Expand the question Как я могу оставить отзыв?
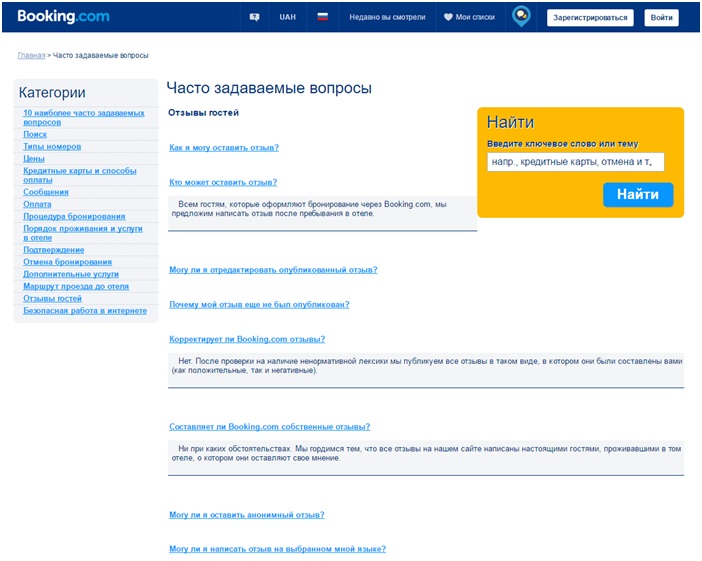The width and height of the screenshot is (702, 561). pyautogui.click(x=224, y=147)
